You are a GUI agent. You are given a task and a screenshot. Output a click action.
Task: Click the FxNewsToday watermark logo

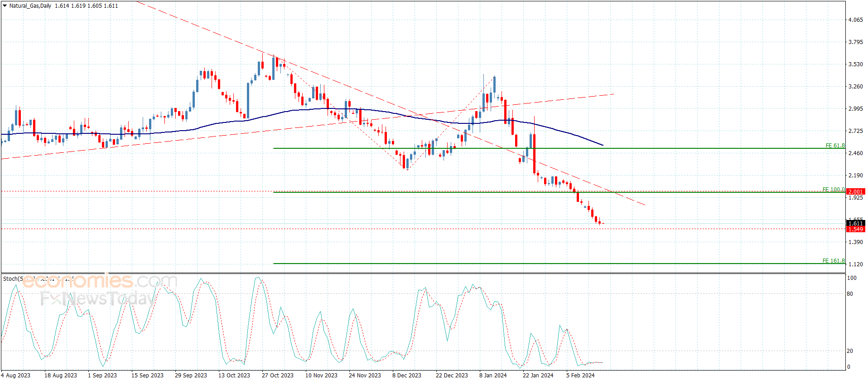[x=97, y=299]
